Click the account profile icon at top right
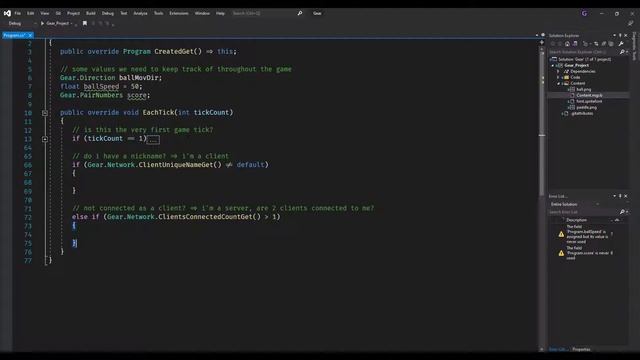640x360 pixels. pyautogui.click(x=584, y=13)
